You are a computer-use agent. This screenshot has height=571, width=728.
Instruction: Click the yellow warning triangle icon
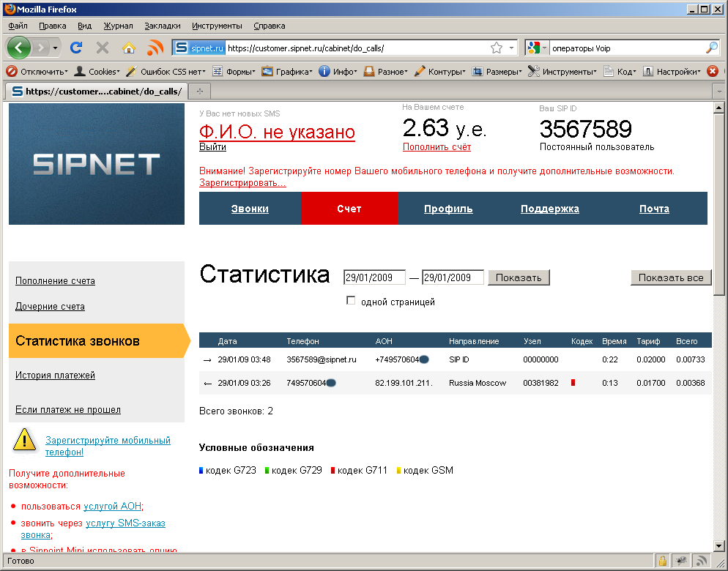[x=25, y=440]
